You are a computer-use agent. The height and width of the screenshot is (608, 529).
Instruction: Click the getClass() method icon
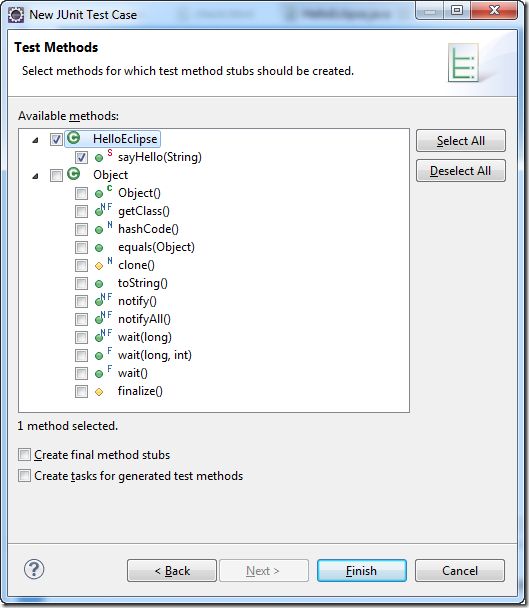[x=104, y=210]
